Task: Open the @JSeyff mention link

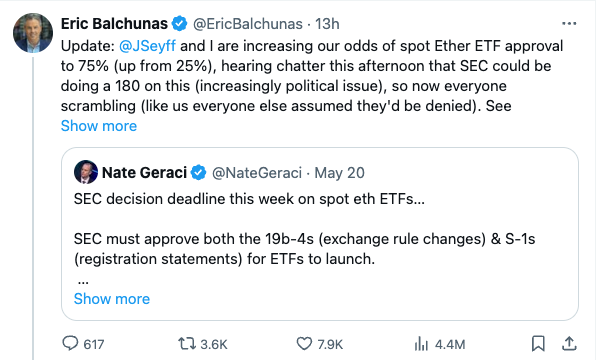Action: pos(147,46)
